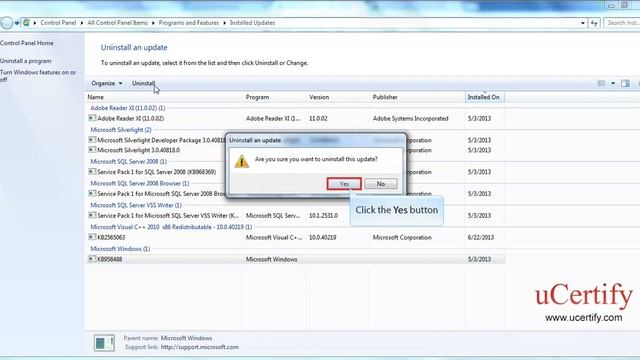The image size is (640, 360).
Task: Click icon beside Microsoft Silverlight 3.0.40818.0
Action: coord(92,150)
